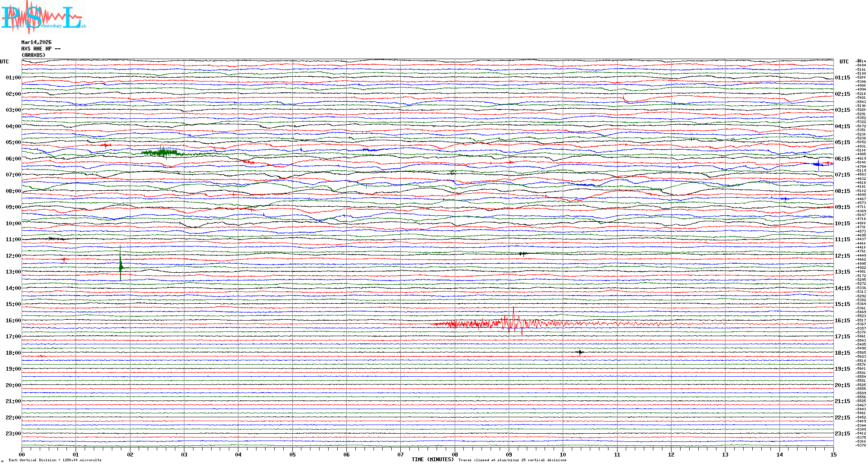868x466 pixels.
Task: Click the TIME (MINUTES) axis title
Action: [432, 460]
